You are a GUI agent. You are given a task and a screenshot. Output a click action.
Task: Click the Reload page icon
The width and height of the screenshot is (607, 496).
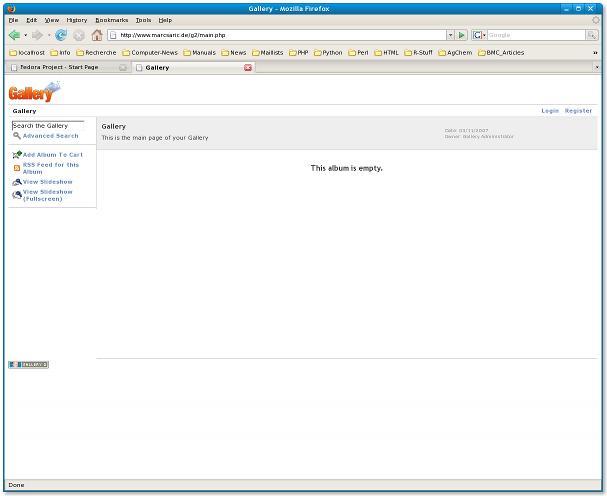pos(62,35)
